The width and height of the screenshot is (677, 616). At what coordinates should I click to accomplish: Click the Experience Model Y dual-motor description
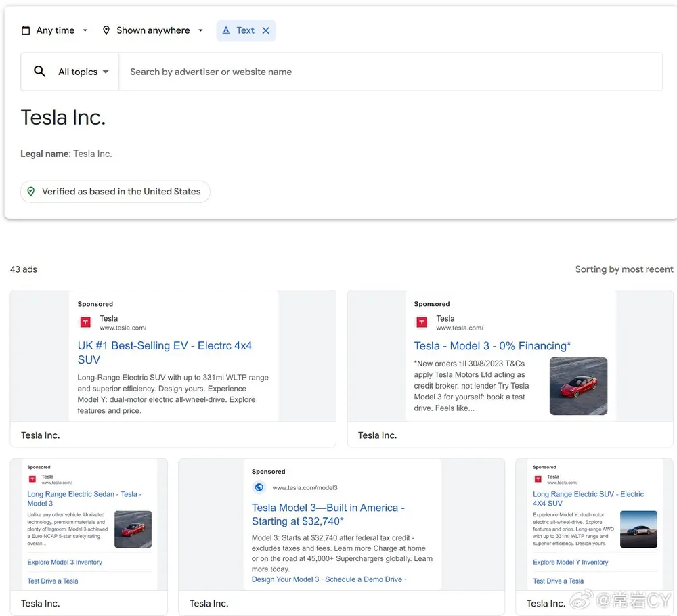(x=573, y=529)
